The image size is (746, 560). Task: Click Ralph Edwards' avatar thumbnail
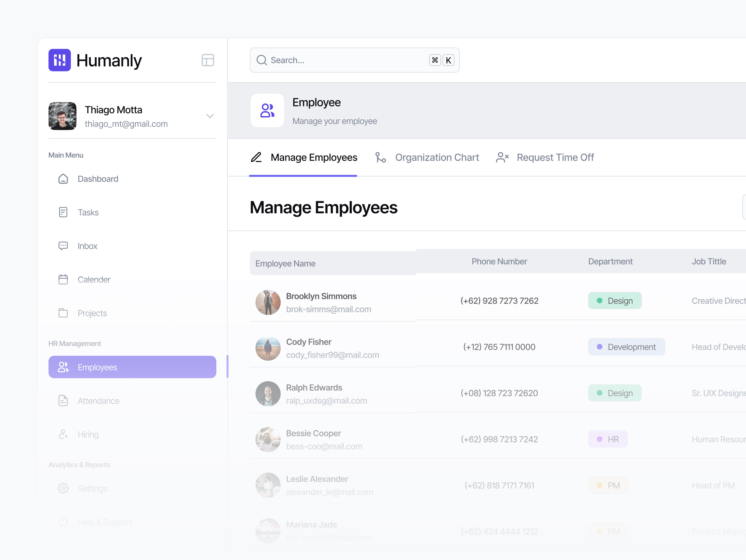tap(268, 394)
